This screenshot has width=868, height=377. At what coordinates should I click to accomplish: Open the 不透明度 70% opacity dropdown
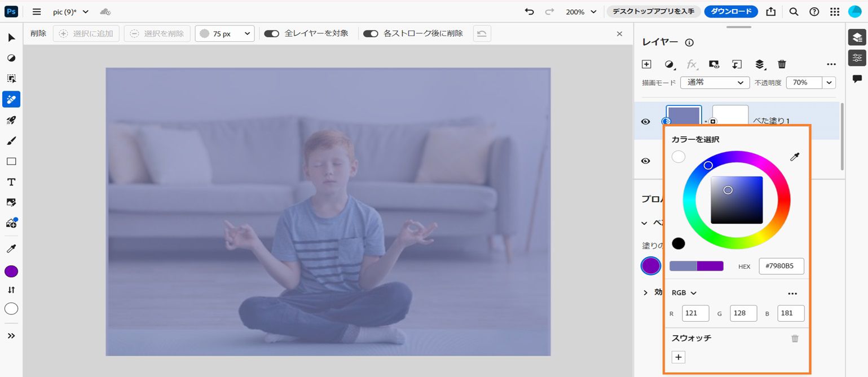click(x=811, y=82)
